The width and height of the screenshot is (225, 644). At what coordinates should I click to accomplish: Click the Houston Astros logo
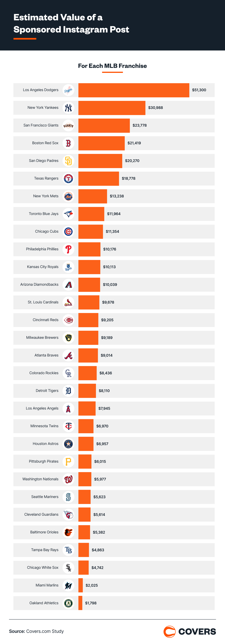tap(68, 444)
